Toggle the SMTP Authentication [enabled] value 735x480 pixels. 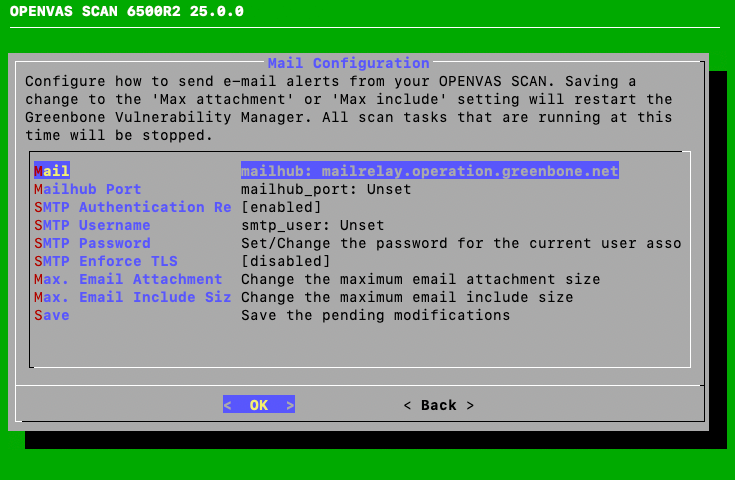(281, 207)
